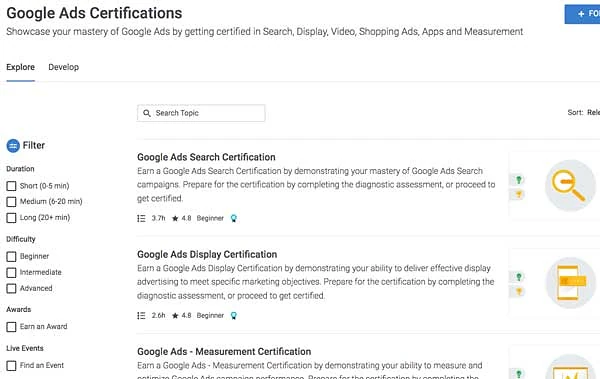The width and height of the screenshot is (600, 379).
Task: Click the blue plus button at top right
Action: pos(582,14)
